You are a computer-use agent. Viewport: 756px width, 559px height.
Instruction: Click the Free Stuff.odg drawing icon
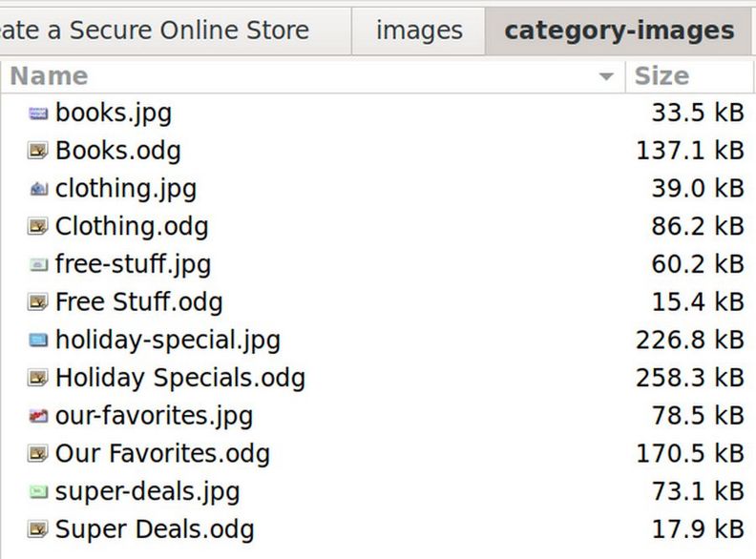[38, 302]
